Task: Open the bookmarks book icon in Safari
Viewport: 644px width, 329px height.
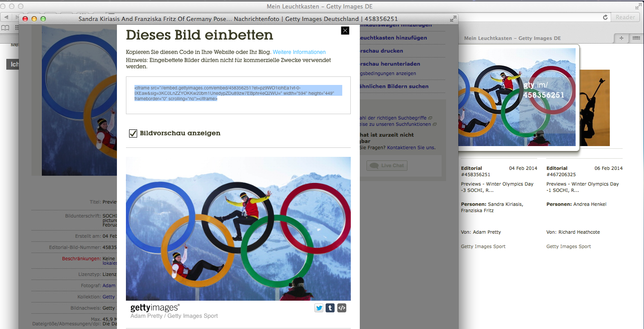Action: 5,28
